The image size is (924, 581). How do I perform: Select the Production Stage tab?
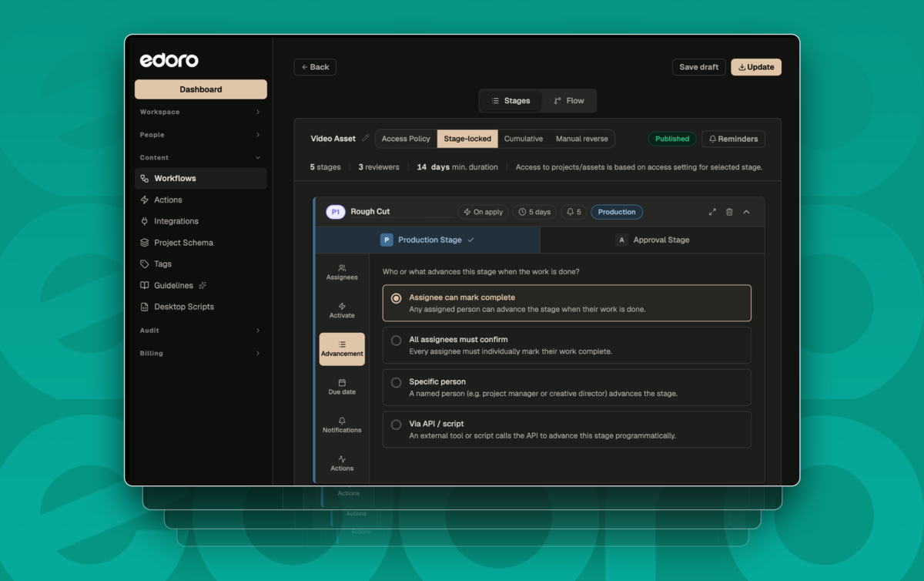(427, 240)
